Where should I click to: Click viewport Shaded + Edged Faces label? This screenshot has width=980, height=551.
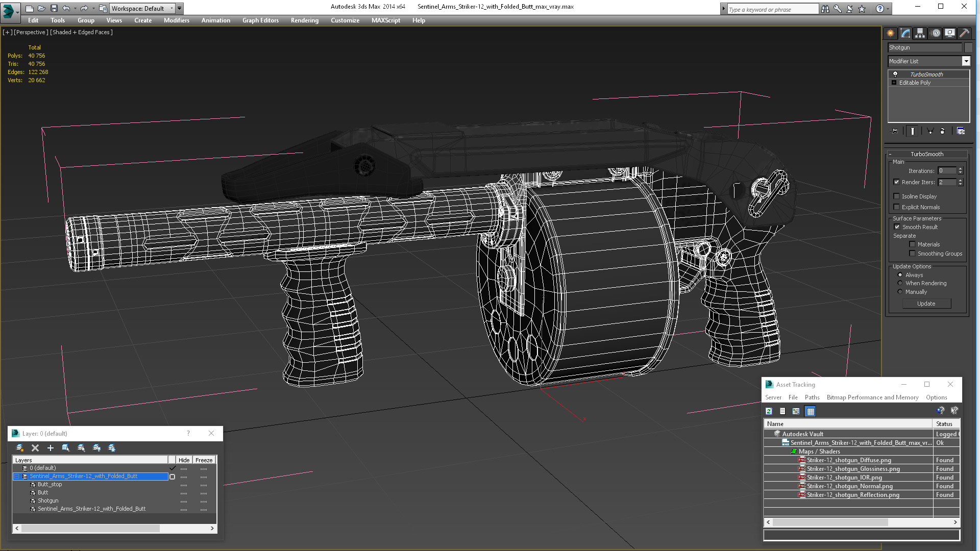tap(82, 32)
